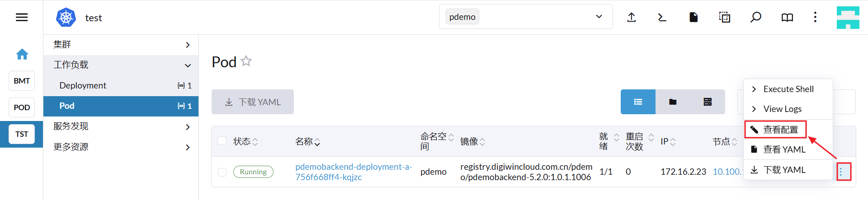
Task: Expand the 集群 sidebar section
Action: [121, 45]
